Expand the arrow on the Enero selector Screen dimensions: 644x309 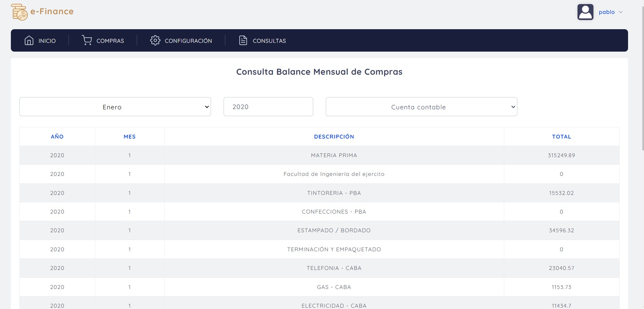click(x=207, y=107)
